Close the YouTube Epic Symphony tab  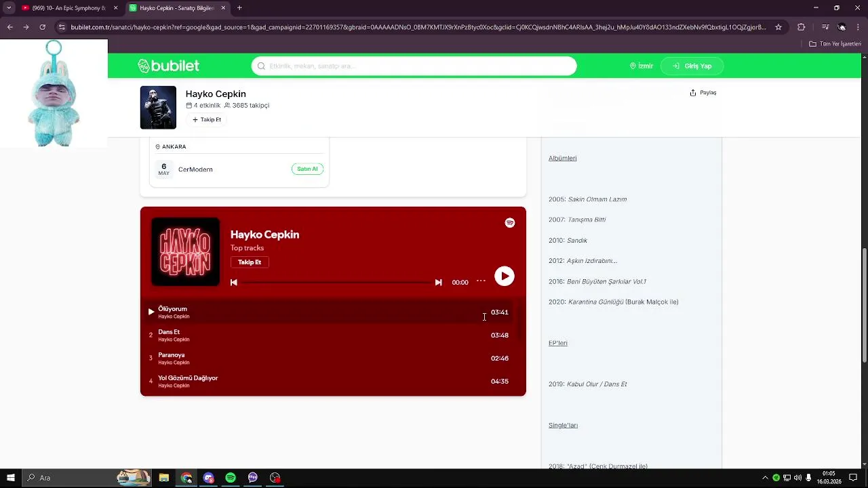[x=115, y=8]
